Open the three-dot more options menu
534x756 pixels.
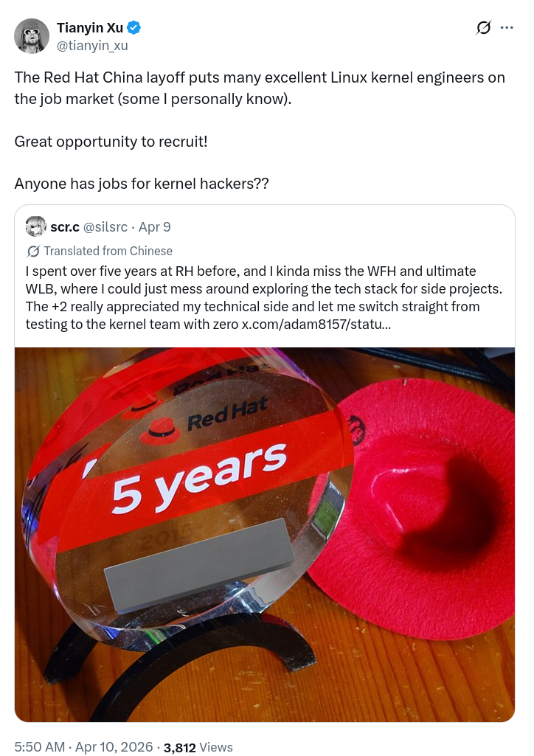point(507,28)
